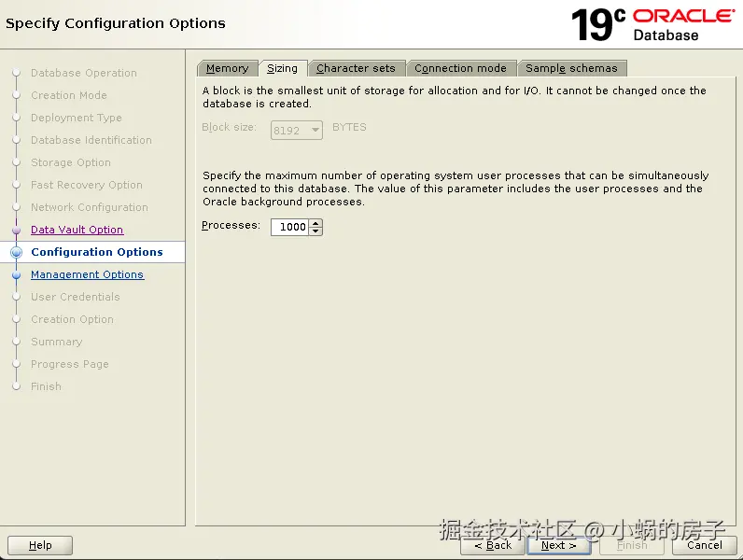Click the Configuration Options step bullet icon
743x560 pixels.
(16, 253)
